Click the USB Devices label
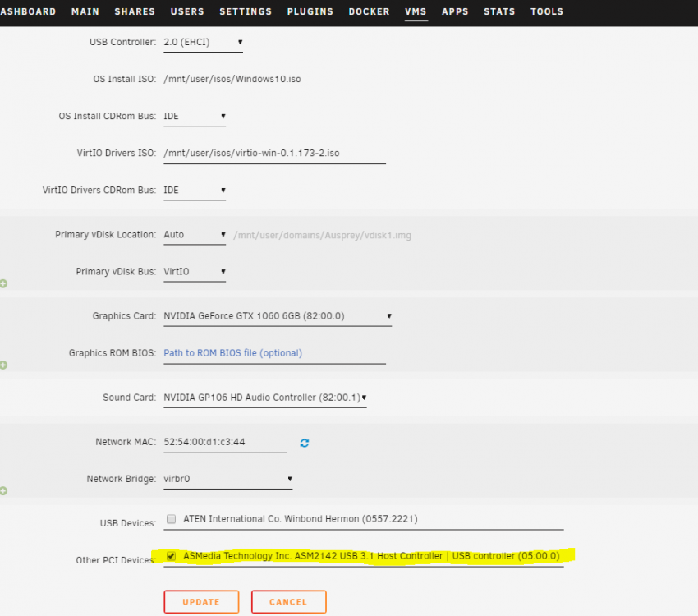The height and width of the screenshot is (616, 698). [x=128, y=523]
